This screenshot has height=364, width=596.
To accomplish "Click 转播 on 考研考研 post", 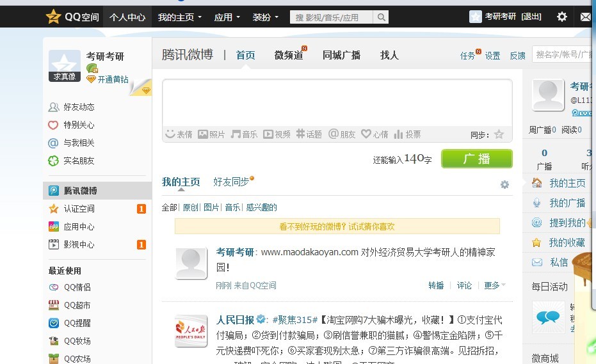I will pos(436,285).
